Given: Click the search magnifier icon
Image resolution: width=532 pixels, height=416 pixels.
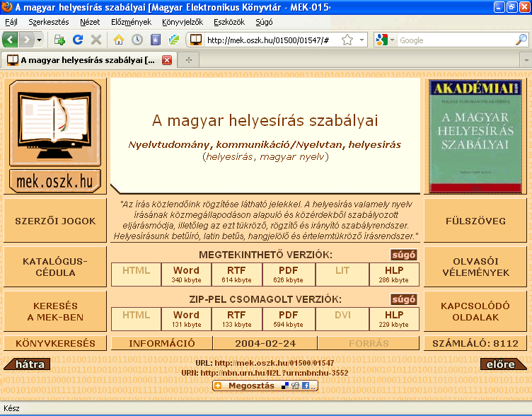Looking at the screenshot, I should (521, 40).
